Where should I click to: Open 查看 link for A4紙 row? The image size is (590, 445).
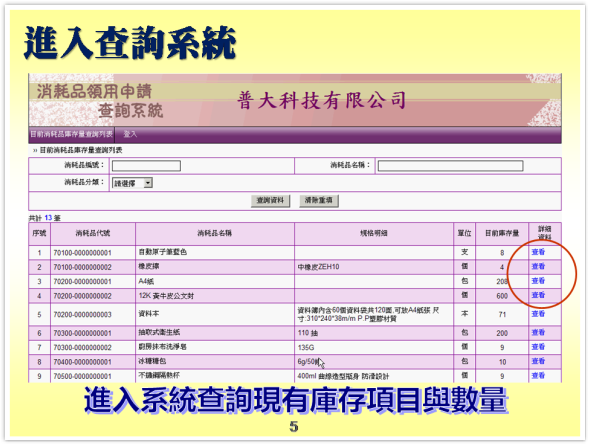point(538,281)
